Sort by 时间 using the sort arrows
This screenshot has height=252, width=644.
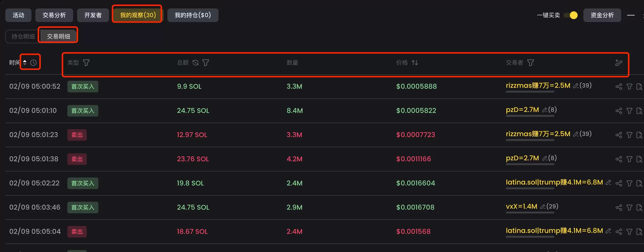pos(24,63)
